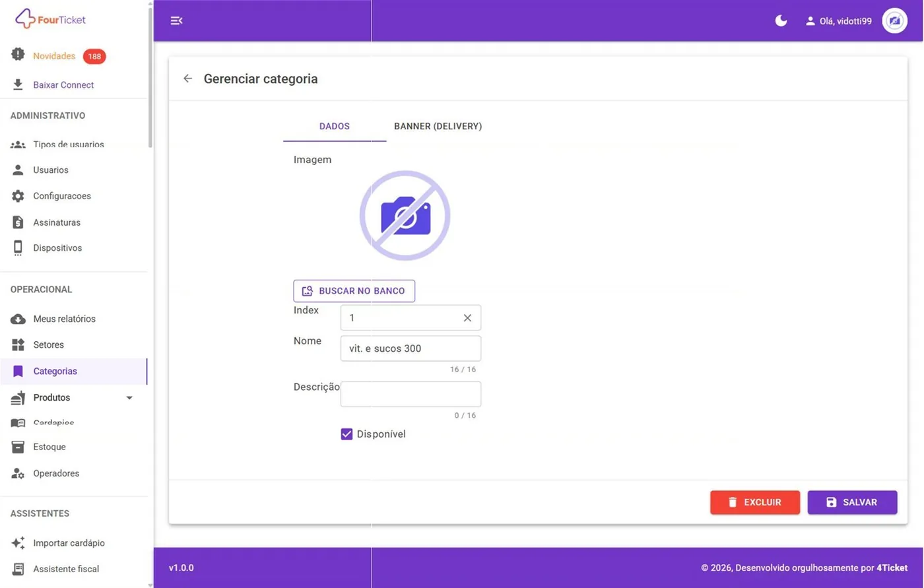
Task: Switch to the DADOS tab
Action: coord(335,126)
